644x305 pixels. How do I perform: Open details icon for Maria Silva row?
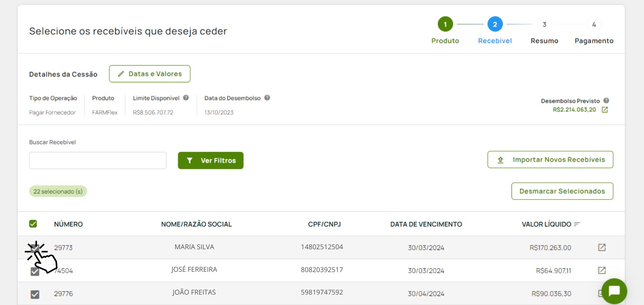[602, 248]
